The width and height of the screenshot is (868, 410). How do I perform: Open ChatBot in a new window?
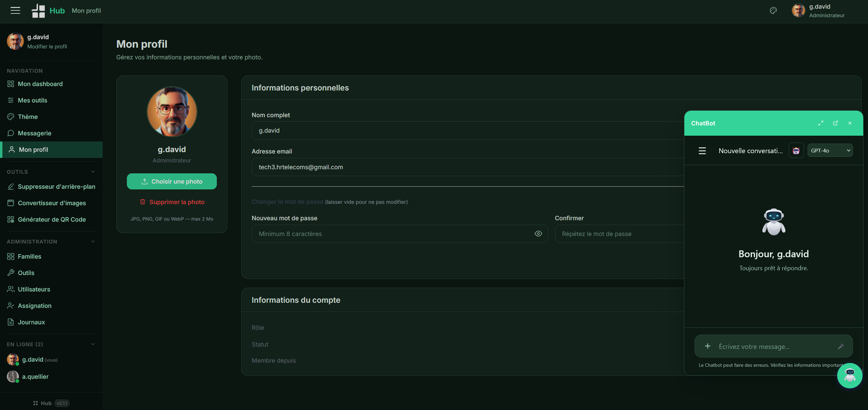pos(835,123)
